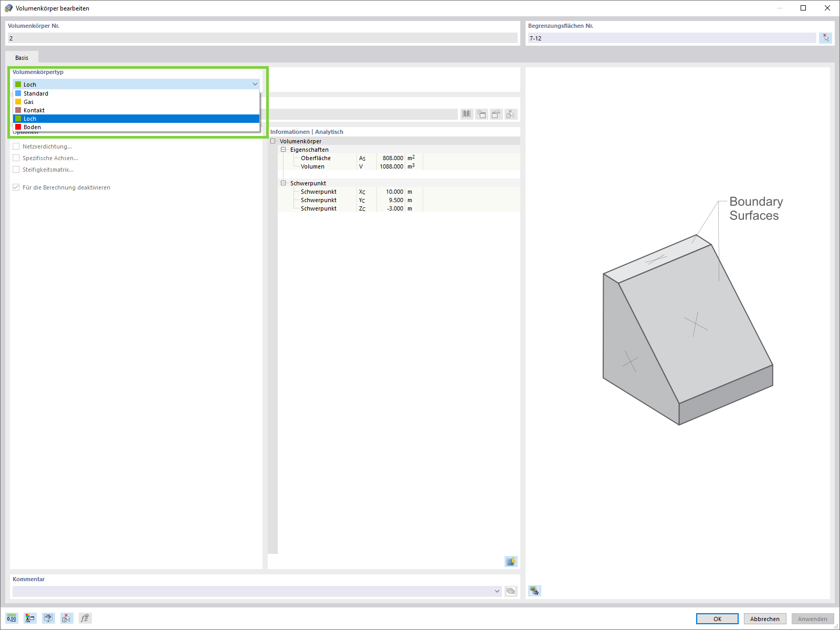
Task: Click the monitor view settings icon
Action: coord(48,618)
